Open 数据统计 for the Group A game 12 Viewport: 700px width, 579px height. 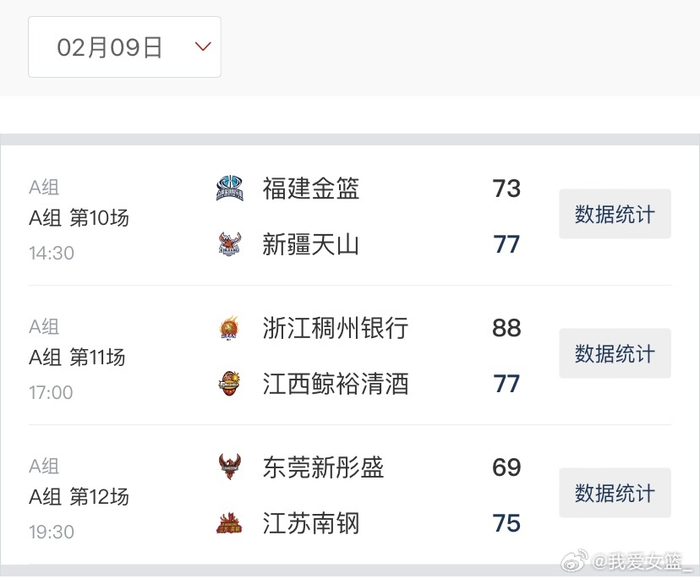614,493
